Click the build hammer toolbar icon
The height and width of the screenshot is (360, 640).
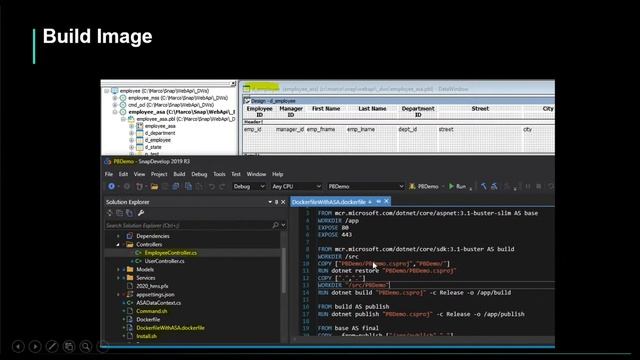click(483, 187)
